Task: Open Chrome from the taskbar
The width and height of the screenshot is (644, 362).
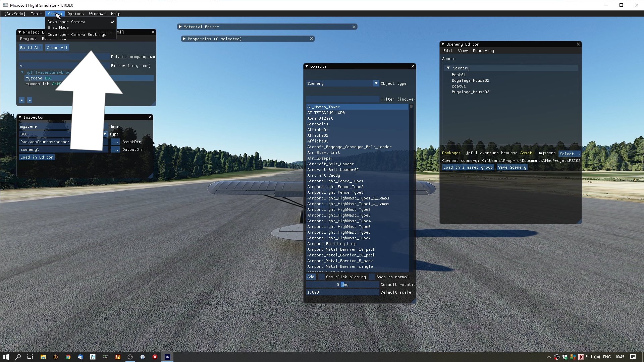Action: point(68,357)
